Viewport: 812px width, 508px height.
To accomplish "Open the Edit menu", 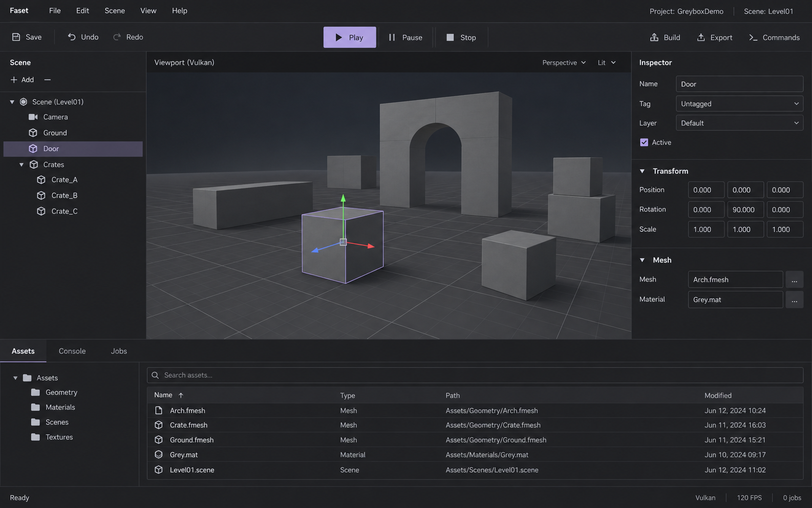I will click(82, 11).
